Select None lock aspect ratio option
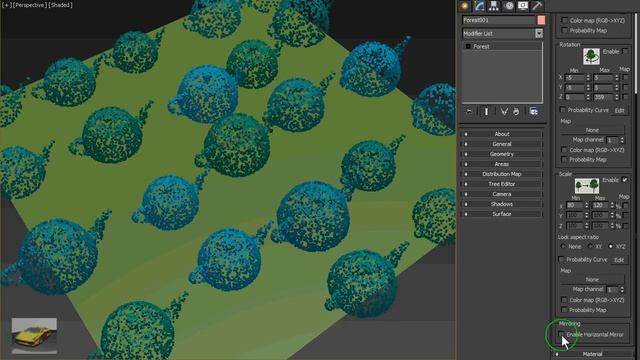Screen dimensions: 640x360 (x=563, y=247)
